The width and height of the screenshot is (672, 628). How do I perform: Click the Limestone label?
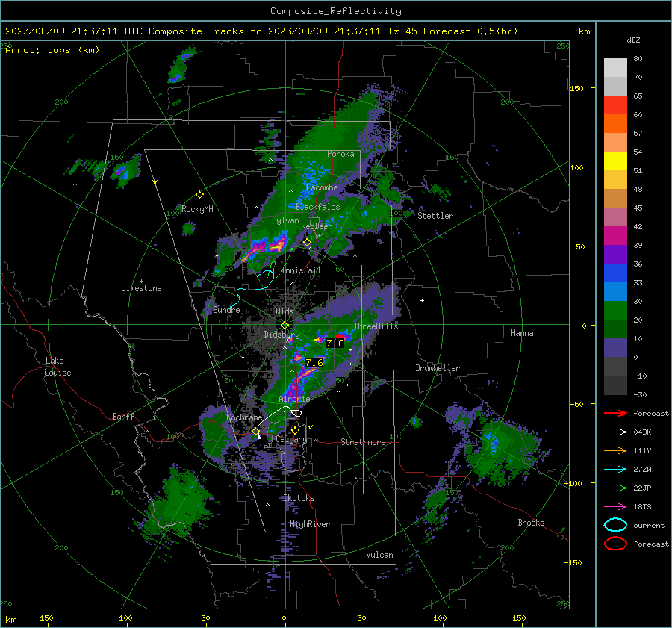(x=141, y=288)
